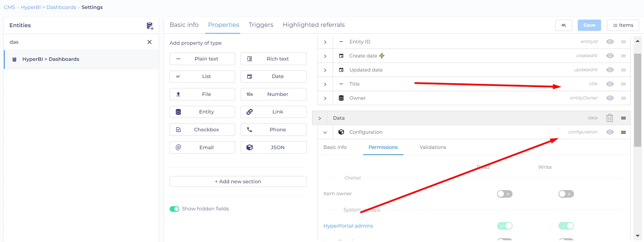Click the Owner row drag handle
Viewport: 644px width, 242px height.
[623, 98]
